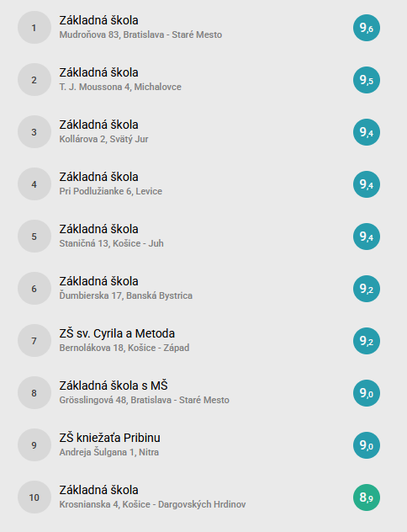
Task: Open ZŠ kniežaťa Pribinu school page
Action: 110,438
